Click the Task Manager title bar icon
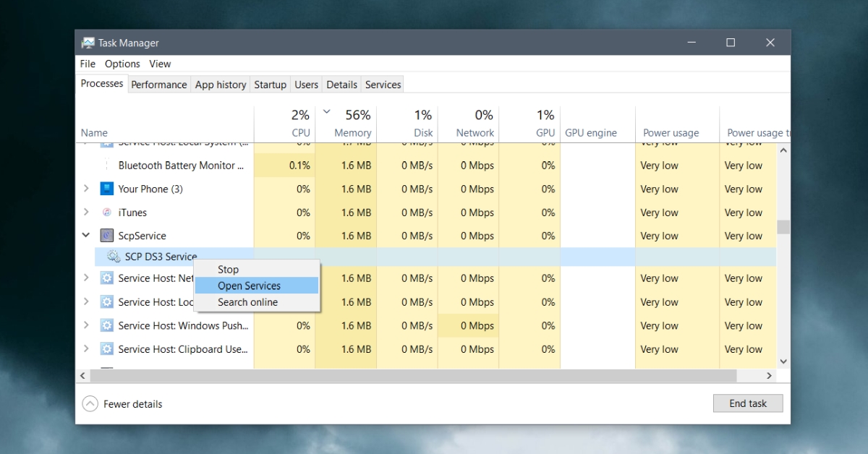Viewport: 868px width, 454px height. coord(88,43)
